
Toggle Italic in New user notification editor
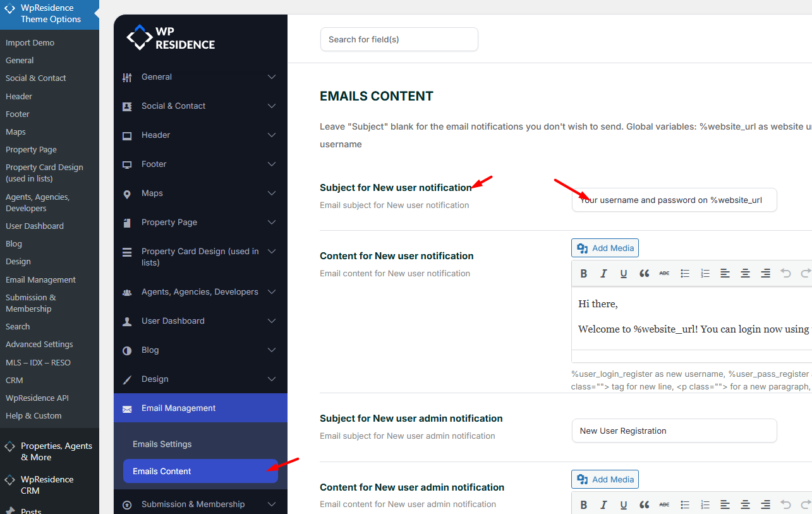(603, 273)
